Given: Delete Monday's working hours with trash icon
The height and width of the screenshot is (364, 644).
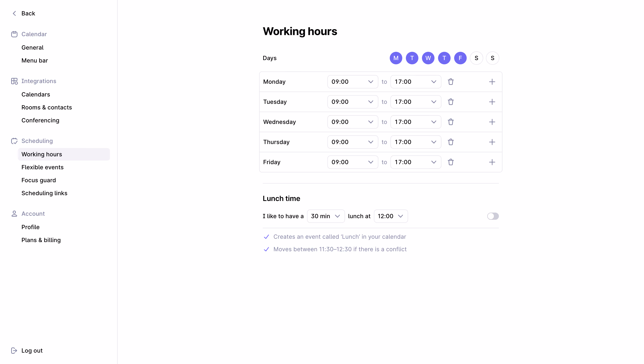Looking at the screenshot, I should point(451,82).
